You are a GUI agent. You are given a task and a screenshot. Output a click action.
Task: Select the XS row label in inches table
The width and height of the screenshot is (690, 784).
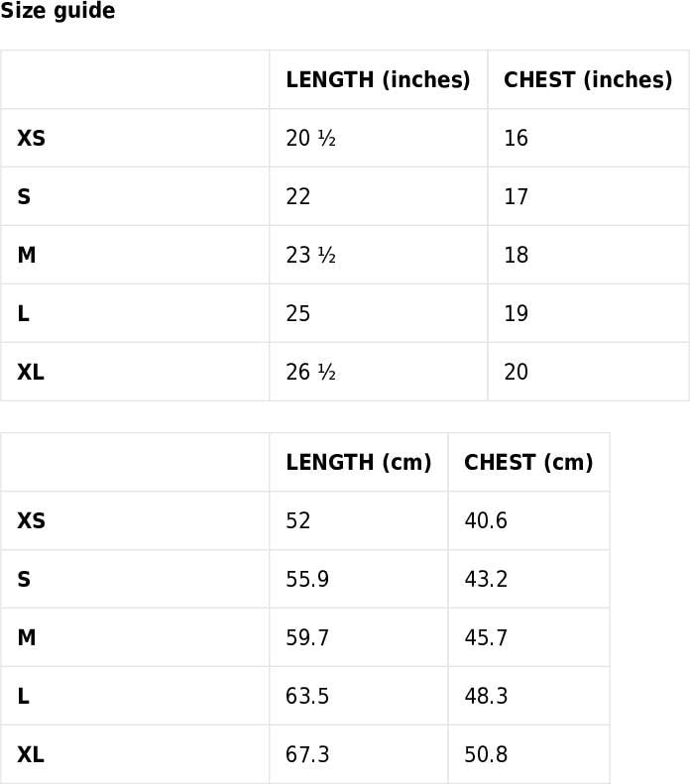(32, 139)
